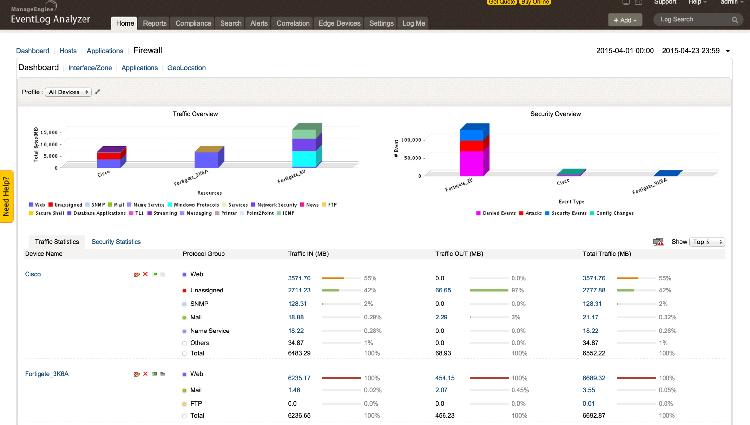Click the Need Help? side button
The image size is (750, 425).
[x=6, y=195]
